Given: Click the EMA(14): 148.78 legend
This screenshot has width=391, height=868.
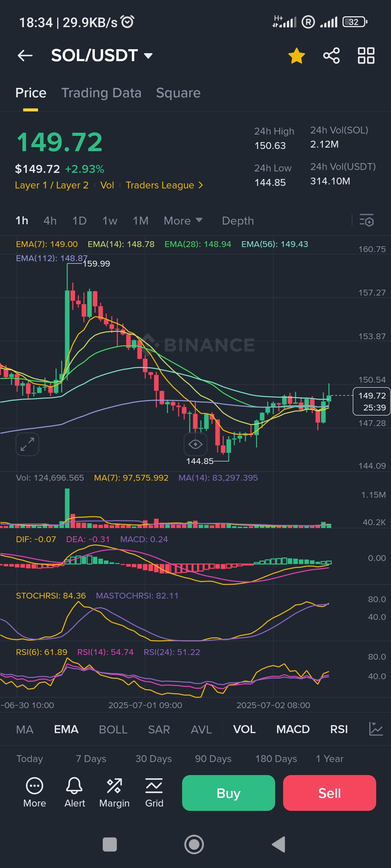Looking at the screenshot, I should [121, 244].
